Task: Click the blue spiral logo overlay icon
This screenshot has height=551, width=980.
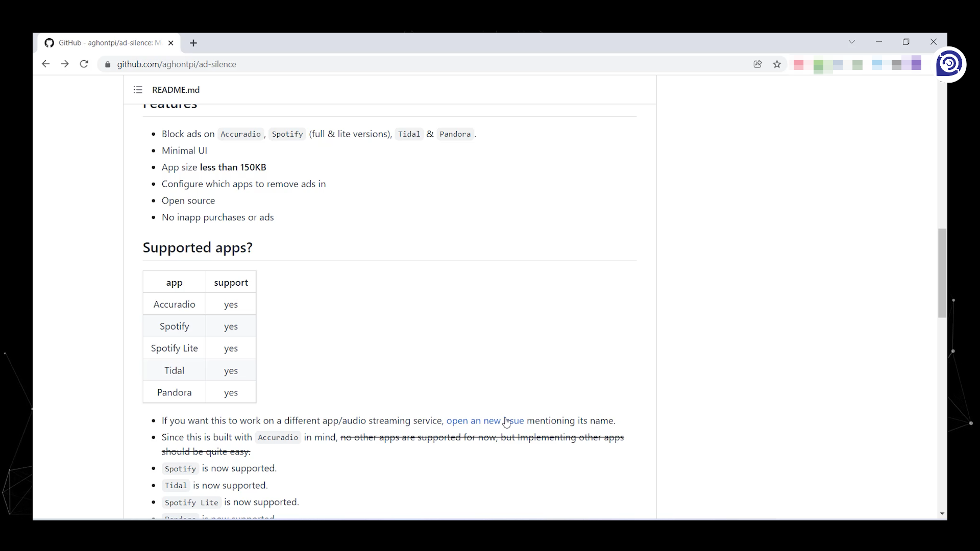Action: (949, 64)
